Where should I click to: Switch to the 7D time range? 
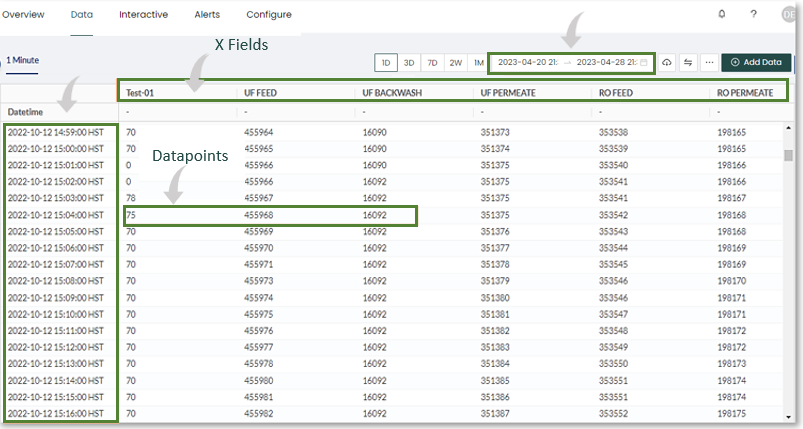(x=432, y=62)
